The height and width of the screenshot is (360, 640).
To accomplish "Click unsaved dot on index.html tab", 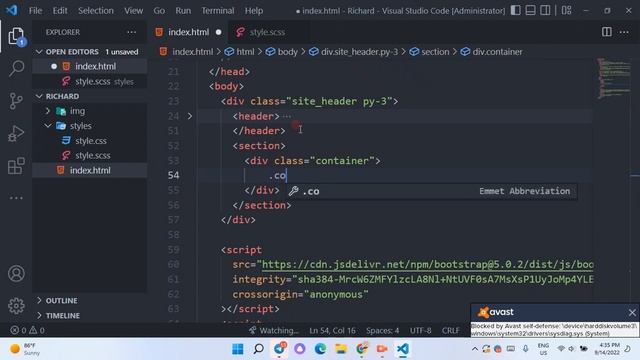I will coord(218,32).
